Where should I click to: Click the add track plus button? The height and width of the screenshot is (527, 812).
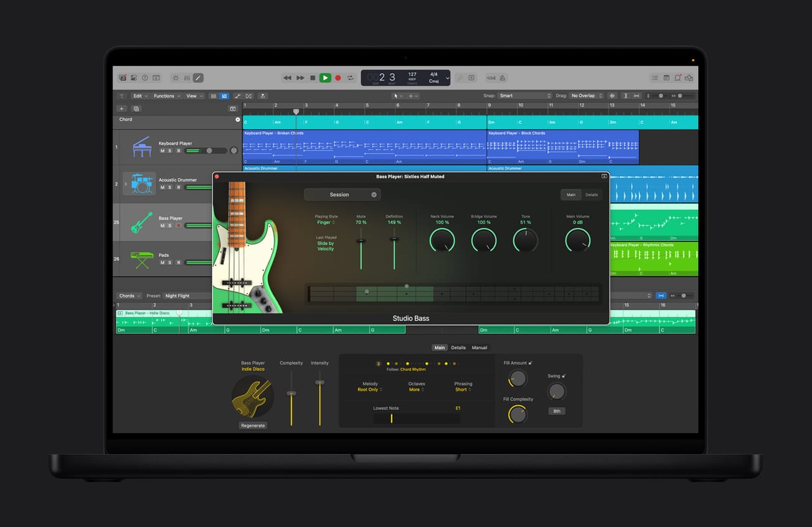pyautogui.click(x=122, y=108)
